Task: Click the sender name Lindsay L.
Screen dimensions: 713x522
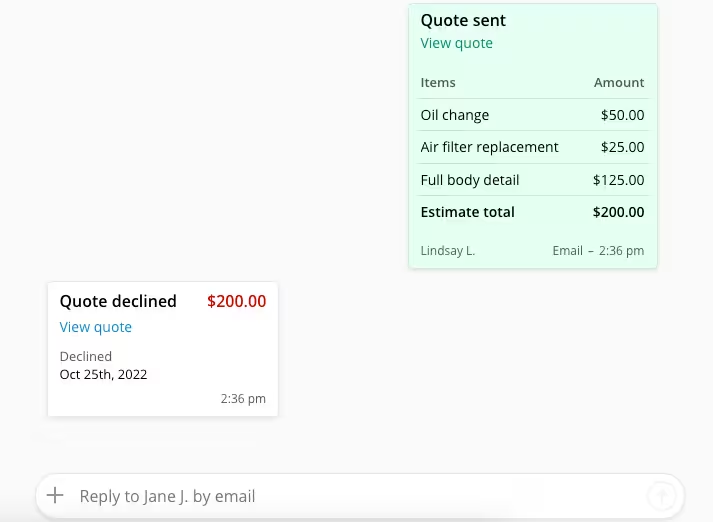Action: click(448, 251)
